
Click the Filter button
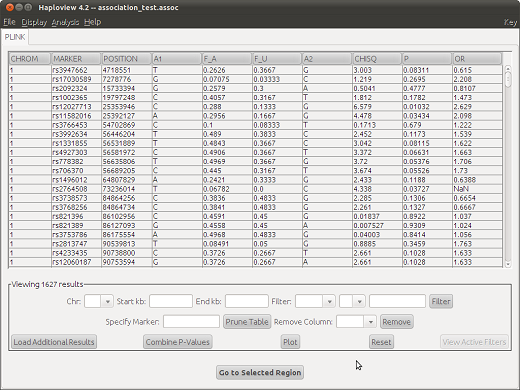[441, 301]
